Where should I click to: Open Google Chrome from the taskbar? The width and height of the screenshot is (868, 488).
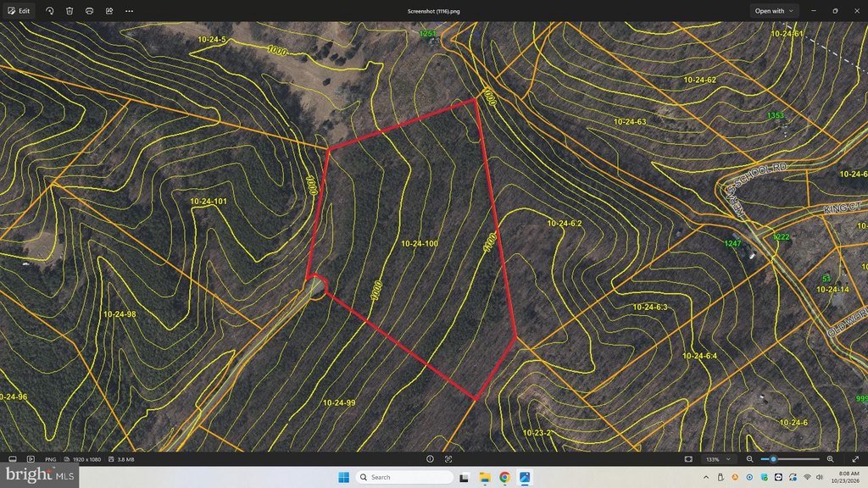point(505,477)
